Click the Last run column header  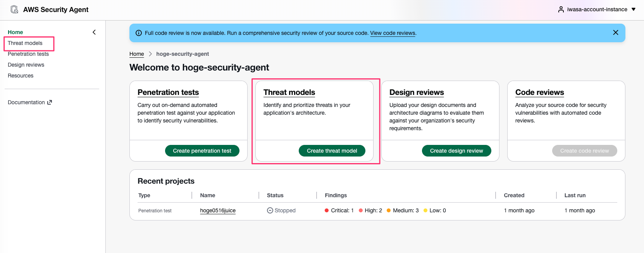click(575, 195)
